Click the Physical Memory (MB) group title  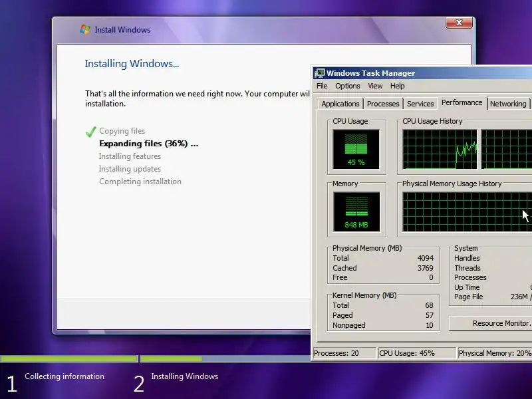click(x=367, y=248)
